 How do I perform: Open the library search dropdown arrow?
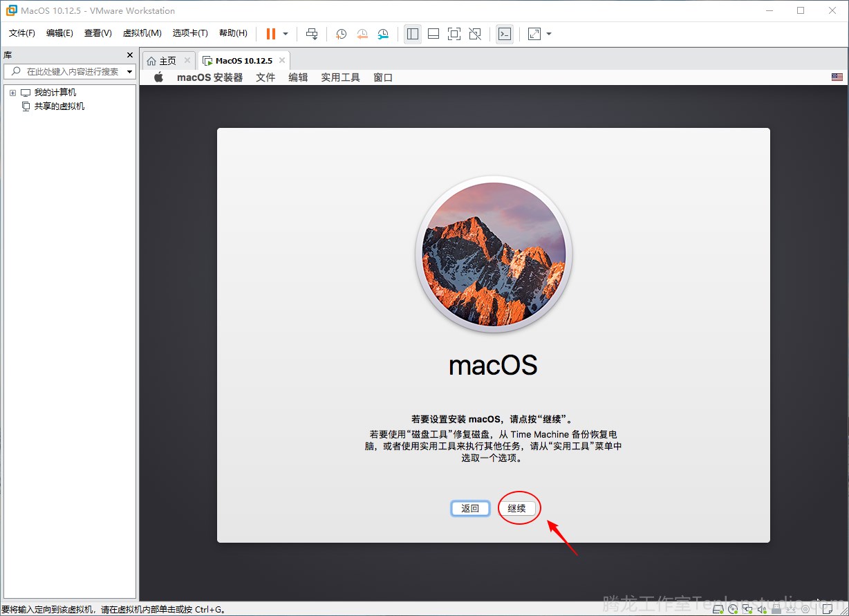coord(130,72)
